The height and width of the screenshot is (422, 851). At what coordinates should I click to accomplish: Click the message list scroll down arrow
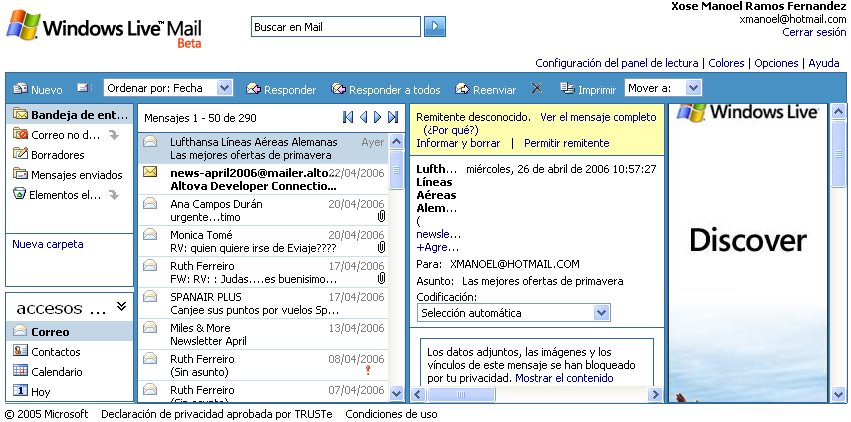coord(397,393)
